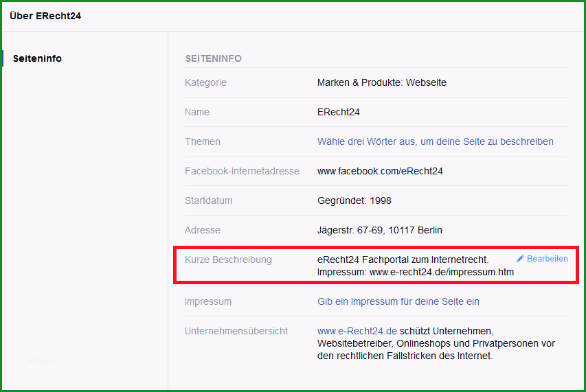Screen dimensions: 586x392
Task: Click the 'Kurze Beschreibung' row label
Action: point(228,260)
